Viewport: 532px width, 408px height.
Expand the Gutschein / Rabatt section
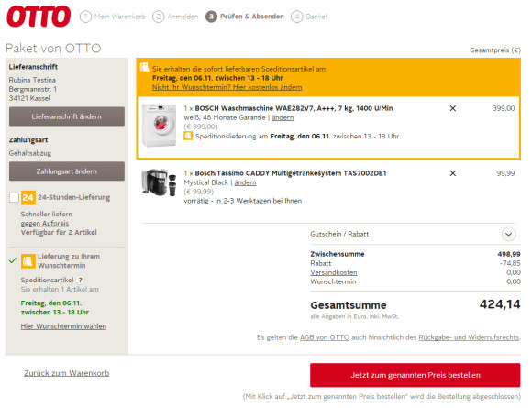coord(508,234)
